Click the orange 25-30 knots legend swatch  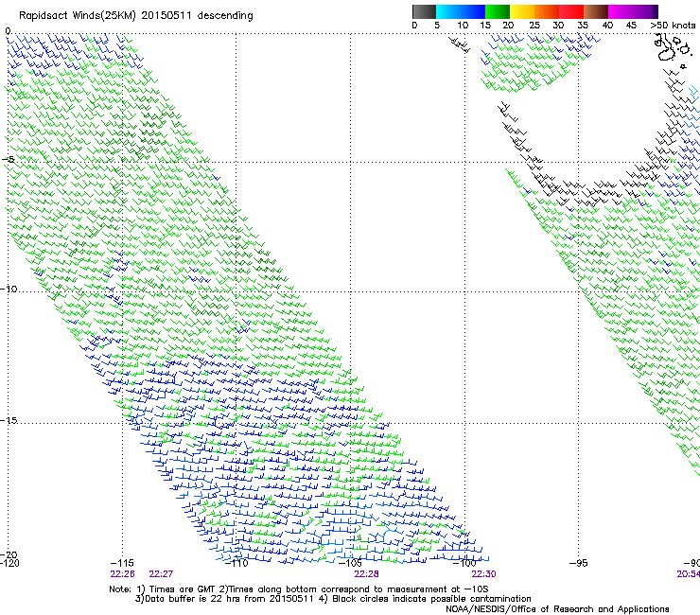[547, 11]
